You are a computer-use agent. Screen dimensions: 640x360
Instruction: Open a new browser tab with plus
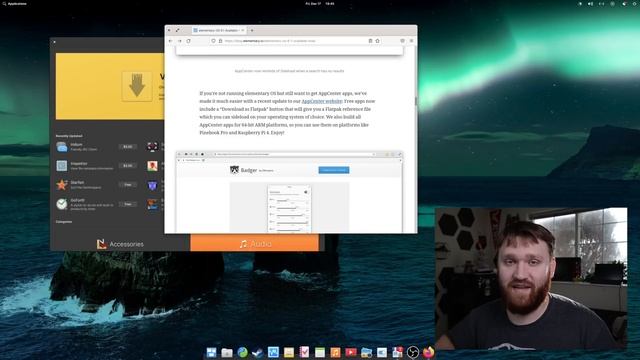click(252, 30)
